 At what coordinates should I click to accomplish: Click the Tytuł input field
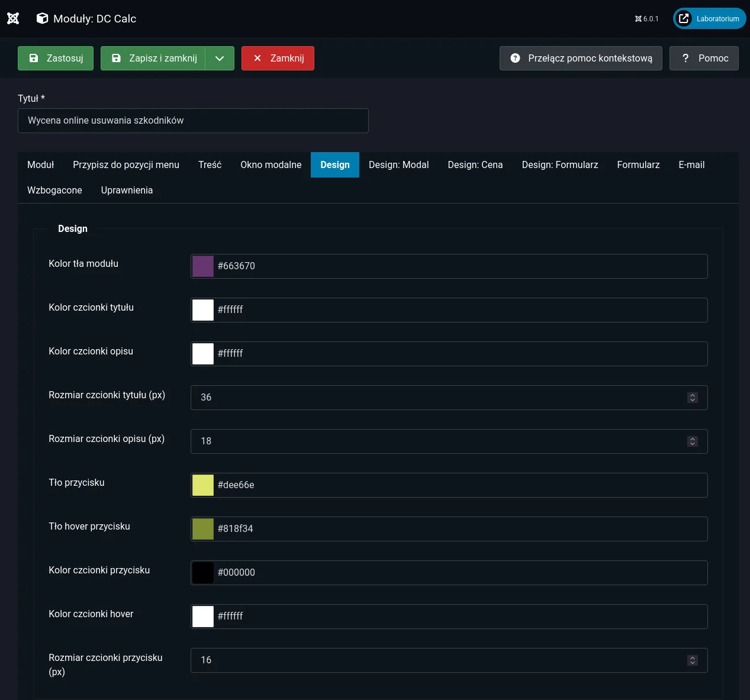click(193, 121)
